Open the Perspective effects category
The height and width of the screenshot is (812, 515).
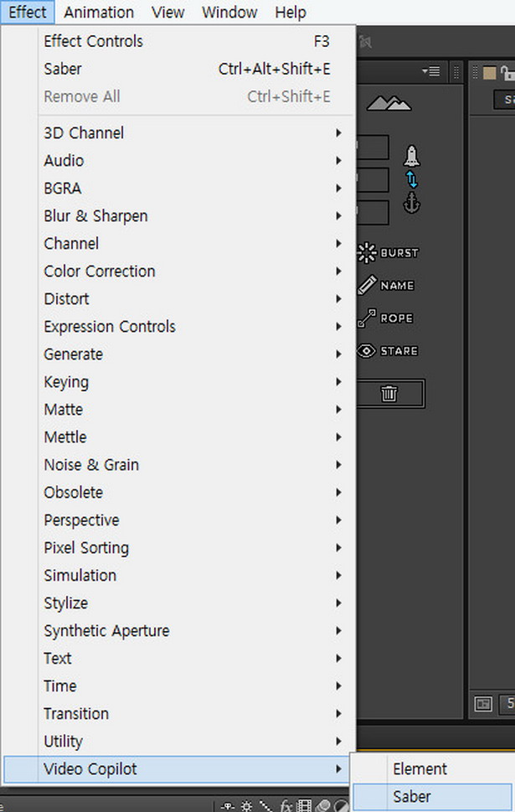tap(179, 520)
